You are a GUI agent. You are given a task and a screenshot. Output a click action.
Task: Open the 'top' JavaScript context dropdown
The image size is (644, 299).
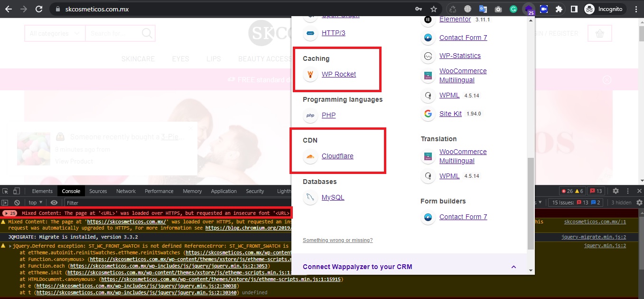[x=35, y=203]
